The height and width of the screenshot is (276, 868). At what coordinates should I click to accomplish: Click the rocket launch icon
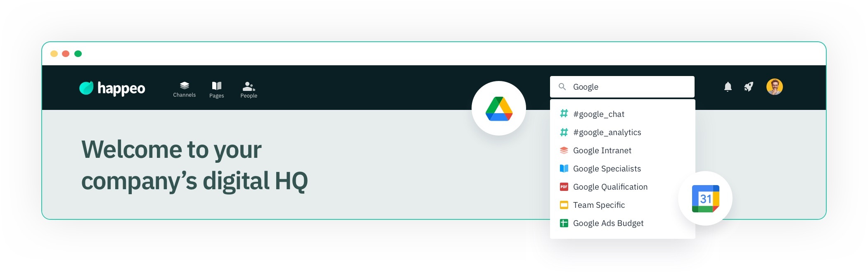[749, 87]
